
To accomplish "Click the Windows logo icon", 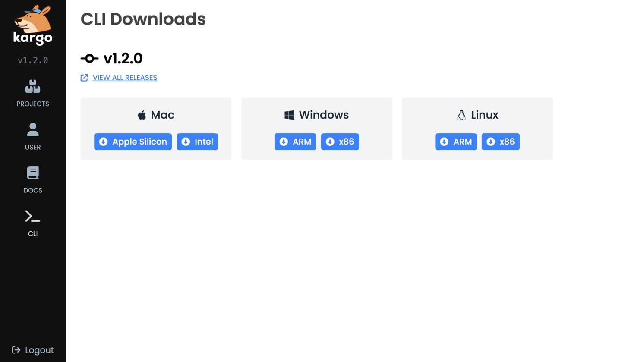I will click(x=289, y=114).
